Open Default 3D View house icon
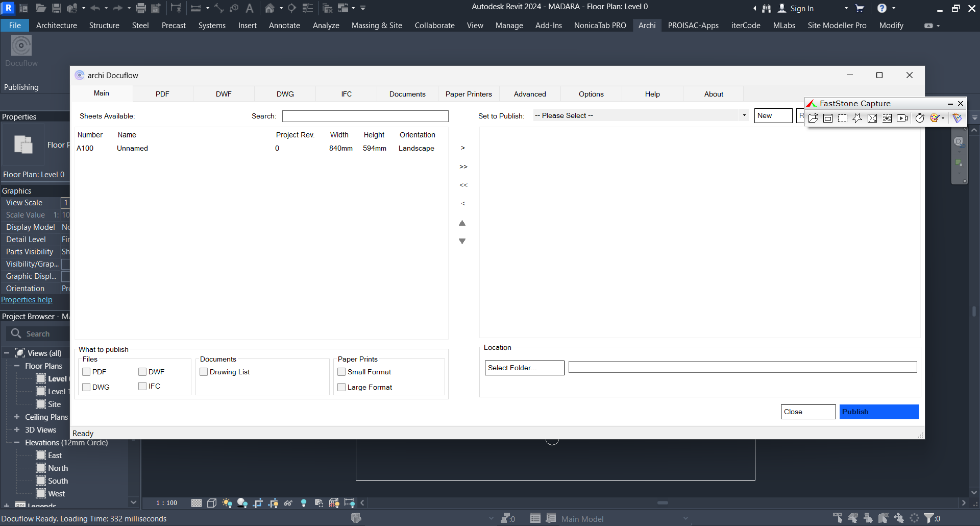Viewport: 980px width, 526px height. coord(270,8)
